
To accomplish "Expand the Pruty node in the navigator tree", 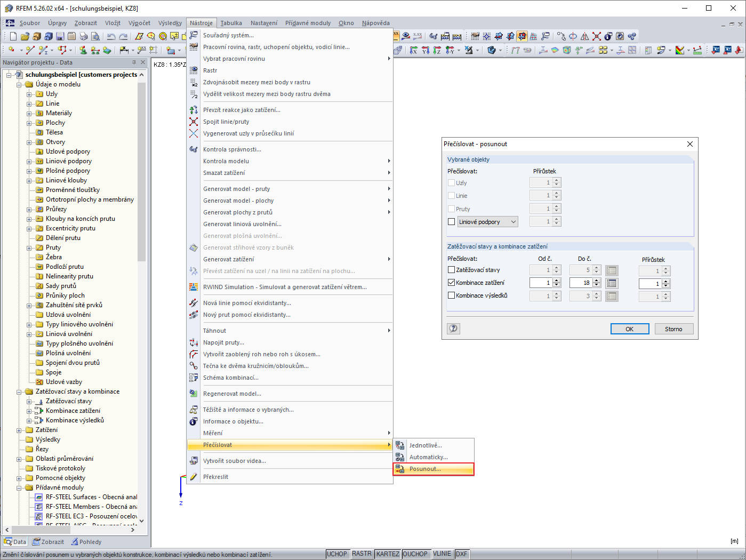I will pos(29,248).
